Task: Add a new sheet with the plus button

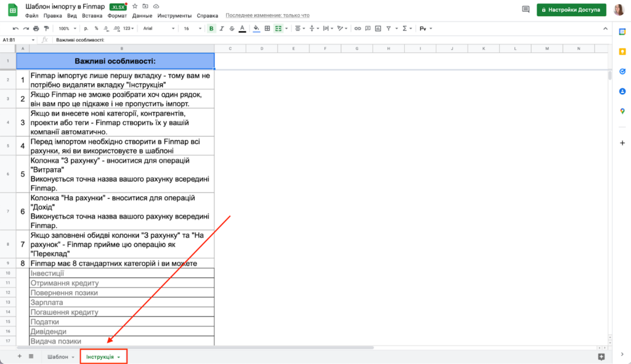Action: 19,357
